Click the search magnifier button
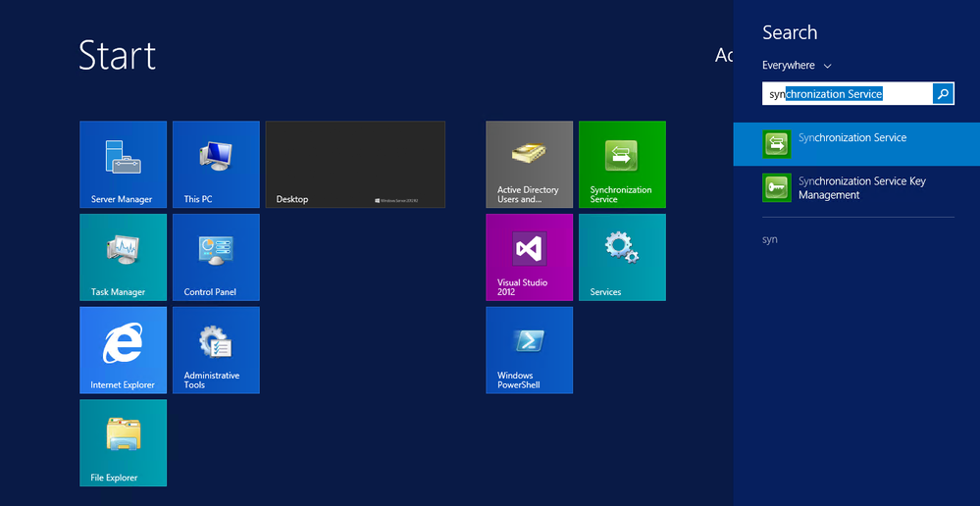980x506 pixels. (943, 94)
